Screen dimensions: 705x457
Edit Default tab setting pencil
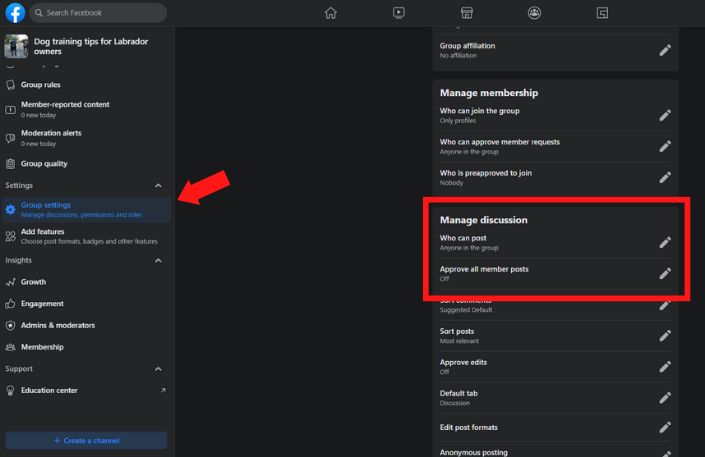665,398
